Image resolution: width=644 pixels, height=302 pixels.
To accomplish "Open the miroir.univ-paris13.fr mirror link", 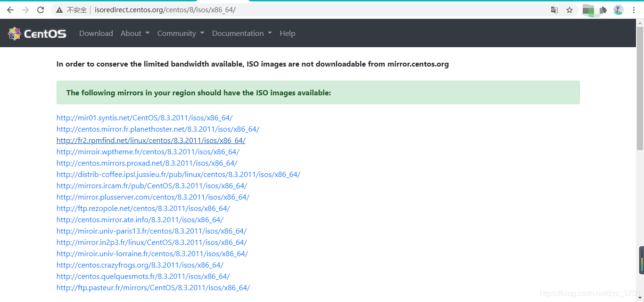I will tap(151, 231).
